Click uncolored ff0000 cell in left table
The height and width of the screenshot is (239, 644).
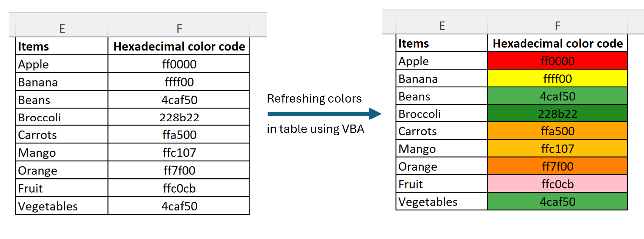coord(179,64)
